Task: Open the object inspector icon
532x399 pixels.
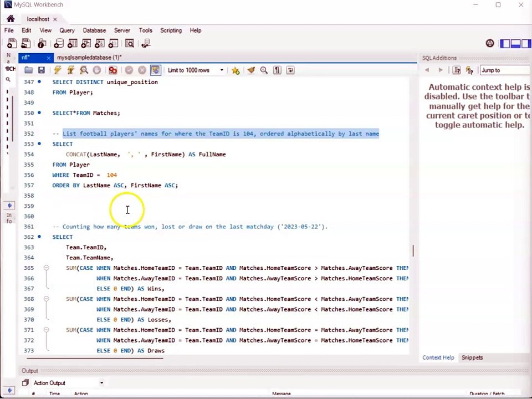Action: 42,43
